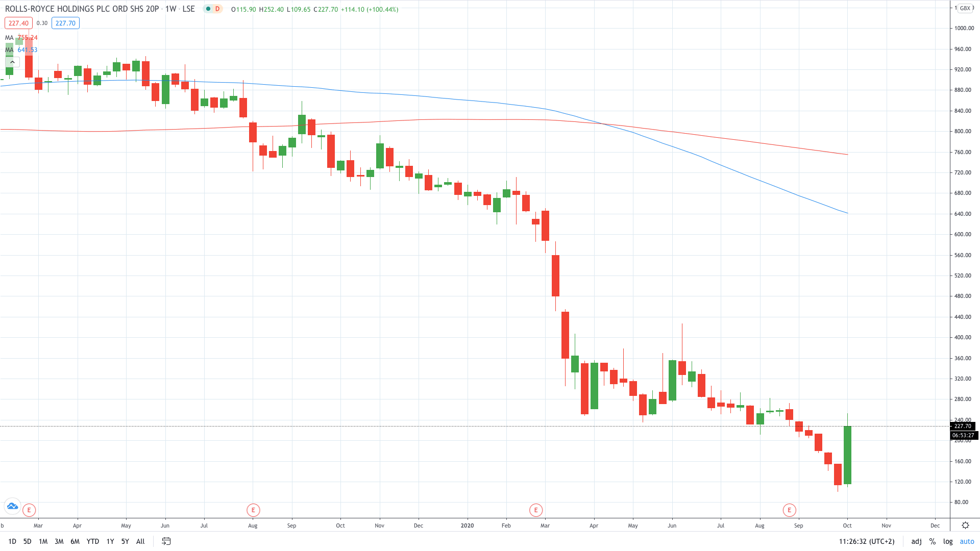Click the low value L109.65
The width and height of the screenshot is (980, 551).
coord(299,9)
